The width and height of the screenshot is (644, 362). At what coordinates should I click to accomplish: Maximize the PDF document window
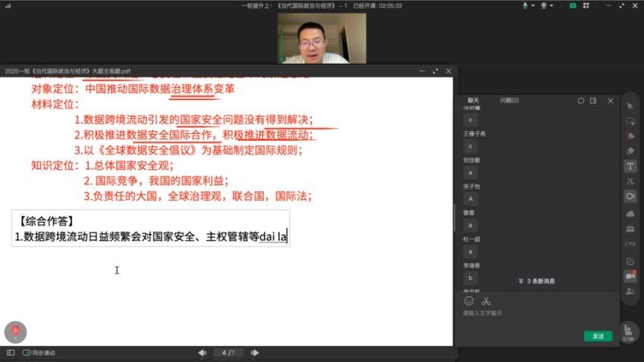coord(436,71)
